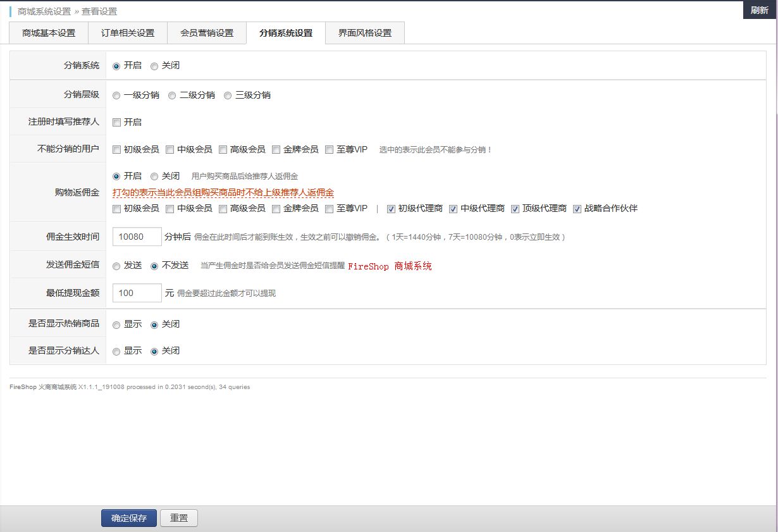Image resolution: width=778 pixels, height=532 pixels.
Task: Select 不发送 for 发送佣金短信
Action: click(154, 266)
